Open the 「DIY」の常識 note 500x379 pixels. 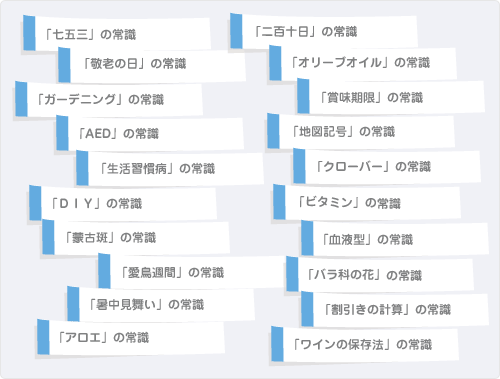pyautogui.click(x=123, y=203)
